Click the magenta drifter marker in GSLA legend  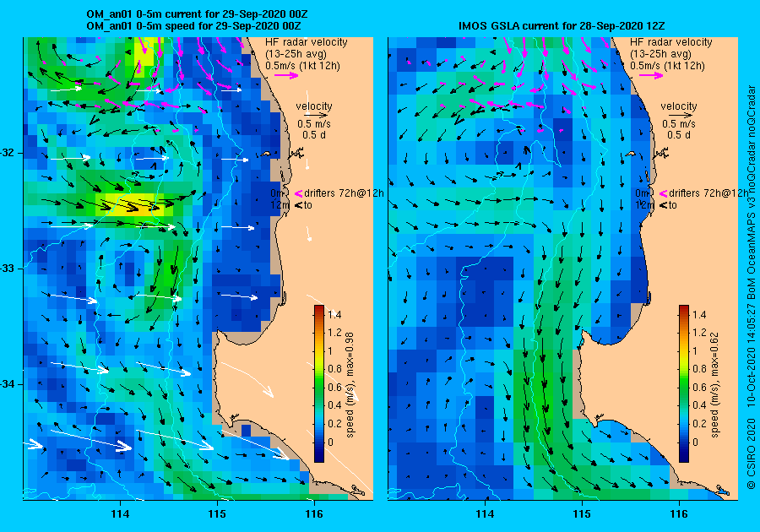pyautogui.click(x=664, y=193)
